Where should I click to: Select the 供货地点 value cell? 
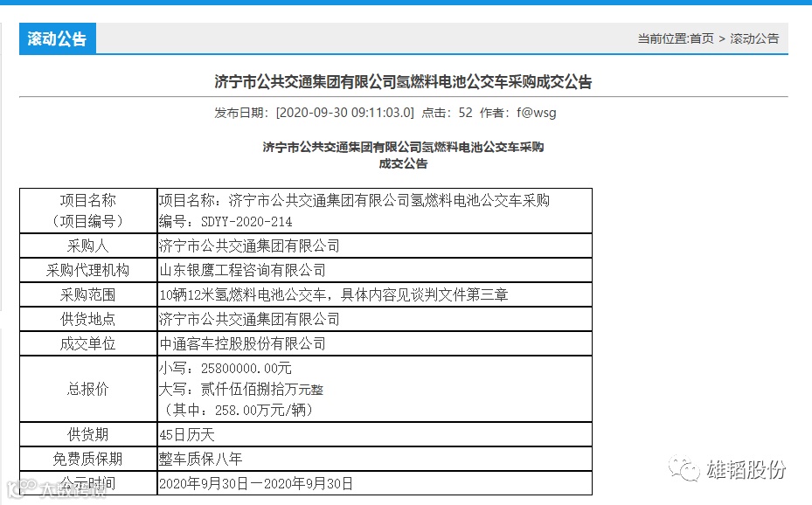pyautogui.click(x=374, y=319)
